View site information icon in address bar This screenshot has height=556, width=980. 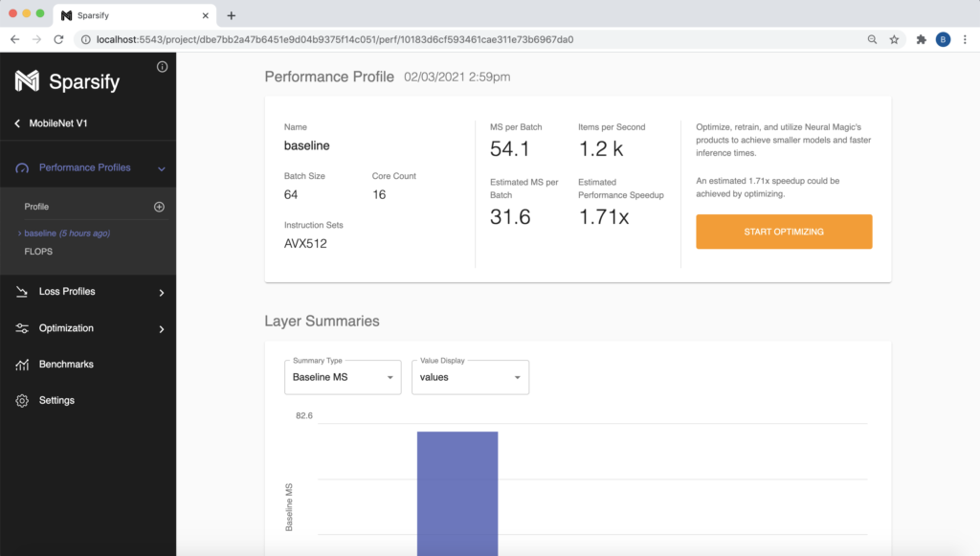click(85, 39)
